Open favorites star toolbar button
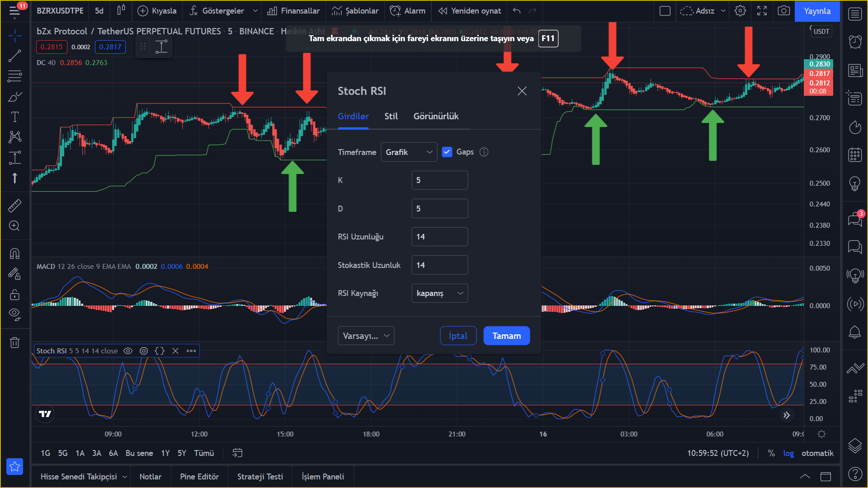 click(x=14, y=467)
